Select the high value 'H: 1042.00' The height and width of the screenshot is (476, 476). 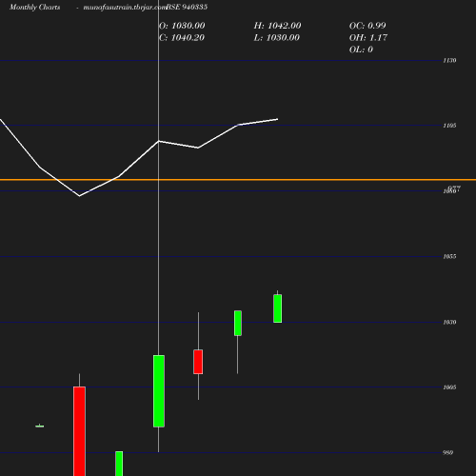tap(277, 26)
